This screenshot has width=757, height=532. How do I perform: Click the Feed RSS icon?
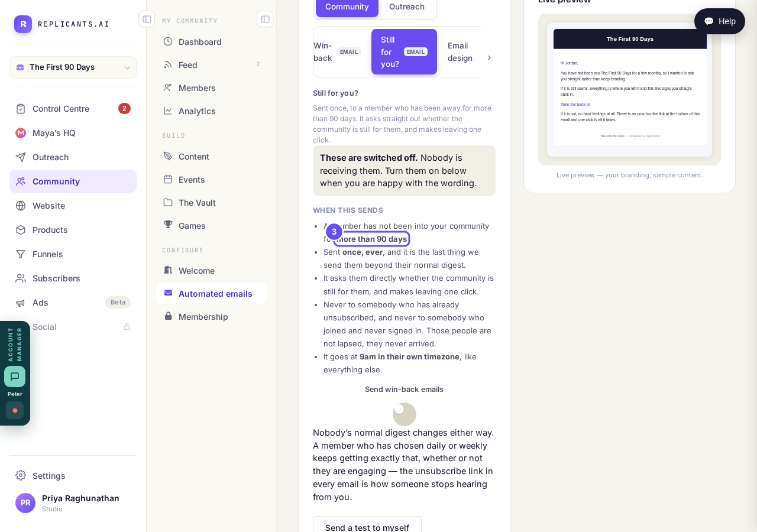tap(168, 64)
